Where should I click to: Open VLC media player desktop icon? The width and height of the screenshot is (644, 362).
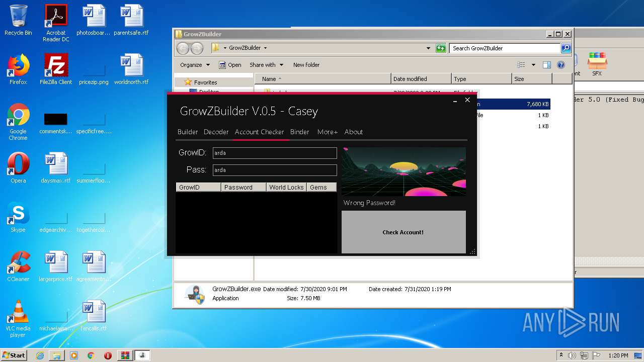(x=18, y=319)
